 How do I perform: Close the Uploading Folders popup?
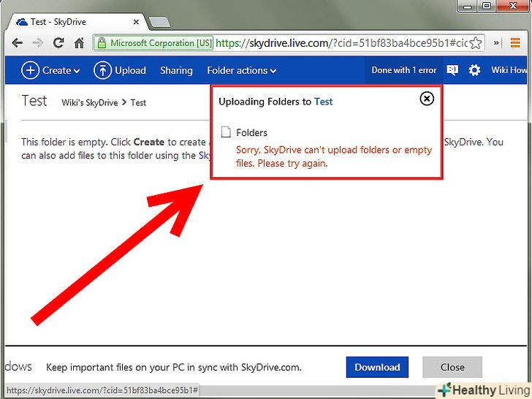427,99
